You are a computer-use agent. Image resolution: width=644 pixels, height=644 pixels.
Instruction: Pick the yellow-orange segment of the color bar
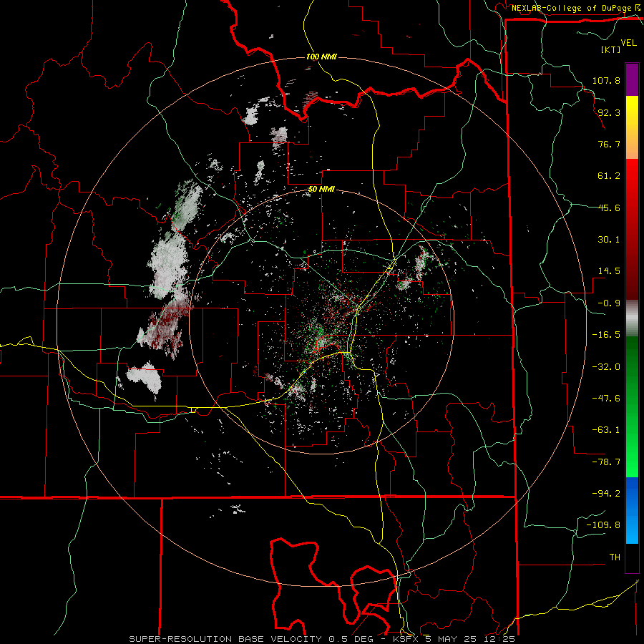(x=632, y=127)
